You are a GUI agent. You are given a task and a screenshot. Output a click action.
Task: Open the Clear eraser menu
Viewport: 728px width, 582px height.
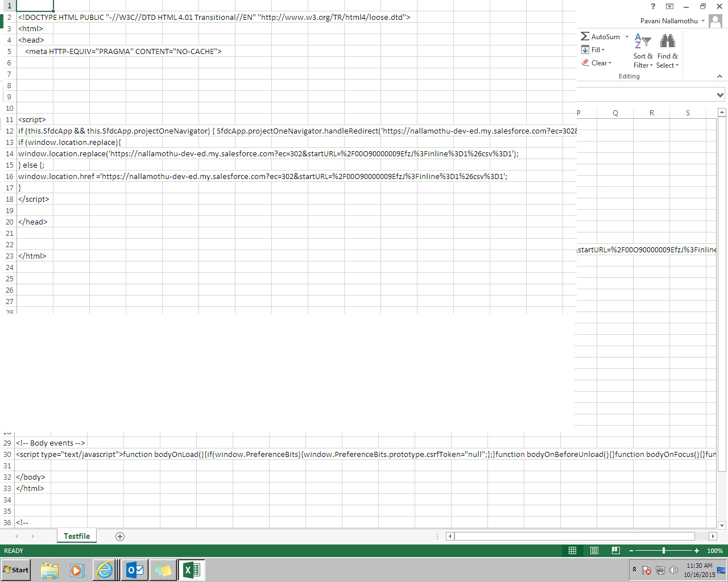[597, 63]
